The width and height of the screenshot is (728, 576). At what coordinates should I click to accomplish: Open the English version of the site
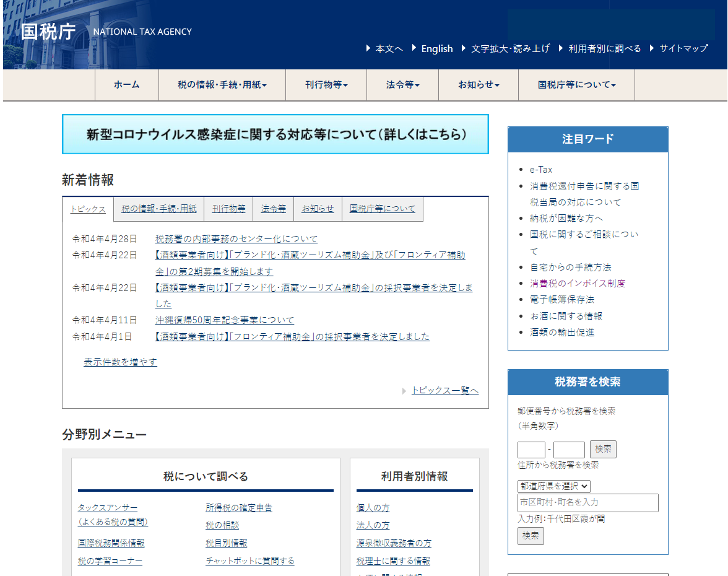[437, 48]
